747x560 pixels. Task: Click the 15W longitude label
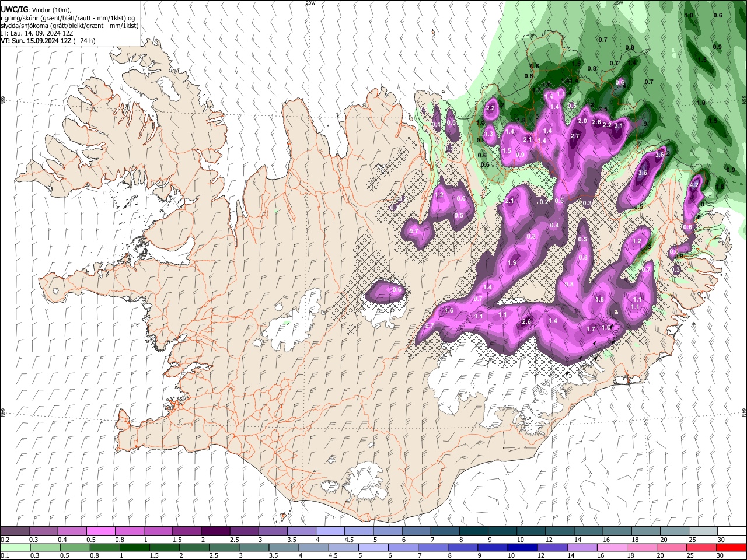(618, 3)
